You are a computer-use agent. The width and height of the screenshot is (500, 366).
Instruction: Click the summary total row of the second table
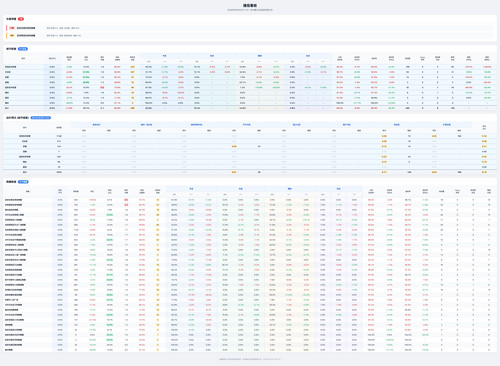coord(250,108)
